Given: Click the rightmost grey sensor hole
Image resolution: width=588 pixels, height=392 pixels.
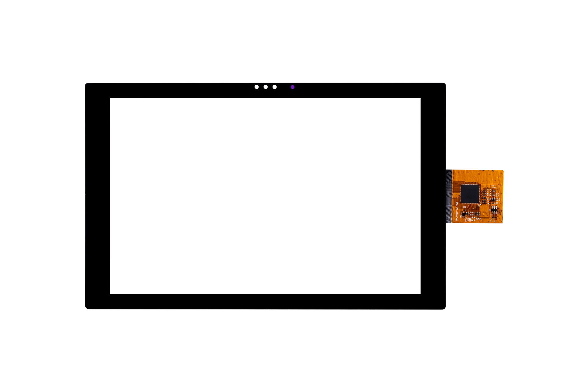Looking at the screenshot, I should click(274, 87).
